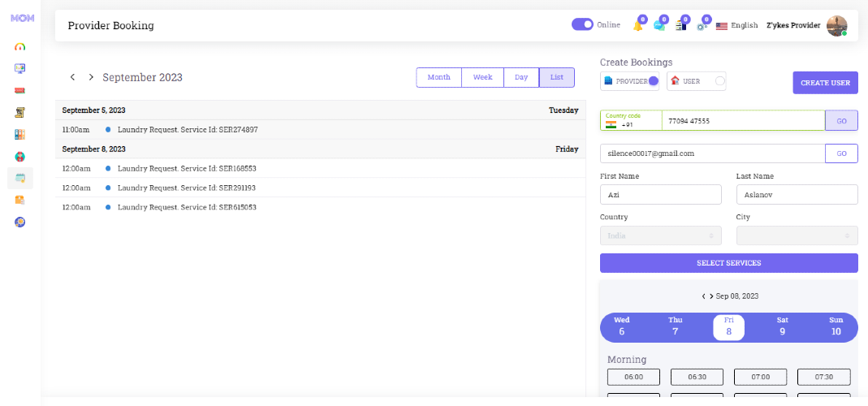Image resolution: width=868 pixels, height=406 pixels.
Task: Open the Z'ykes Provider profile avatar
Action: coord(836,25)
